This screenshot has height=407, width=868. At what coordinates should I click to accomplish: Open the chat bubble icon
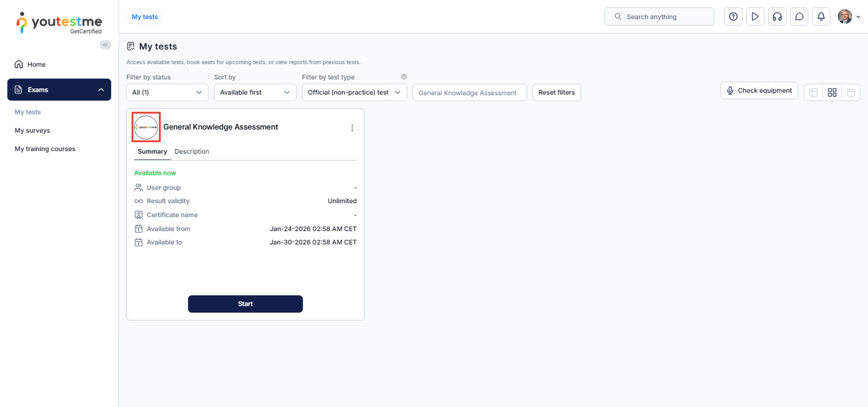click(799, 17)
